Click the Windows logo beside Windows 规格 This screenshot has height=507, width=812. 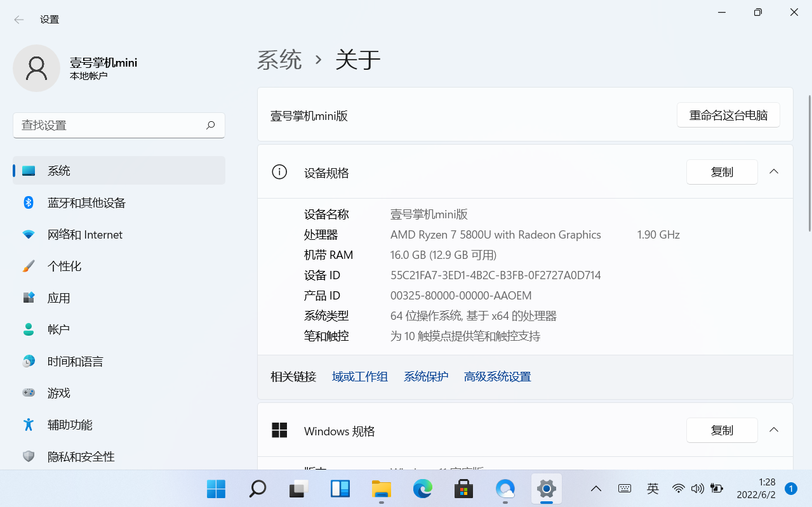click(x=279, y=430)
